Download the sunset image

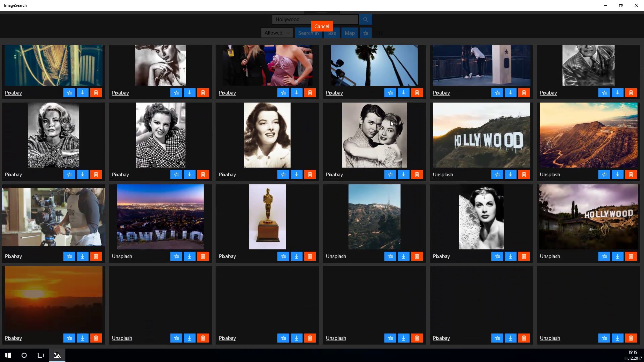pyautogui.click(x=83, y=338)
